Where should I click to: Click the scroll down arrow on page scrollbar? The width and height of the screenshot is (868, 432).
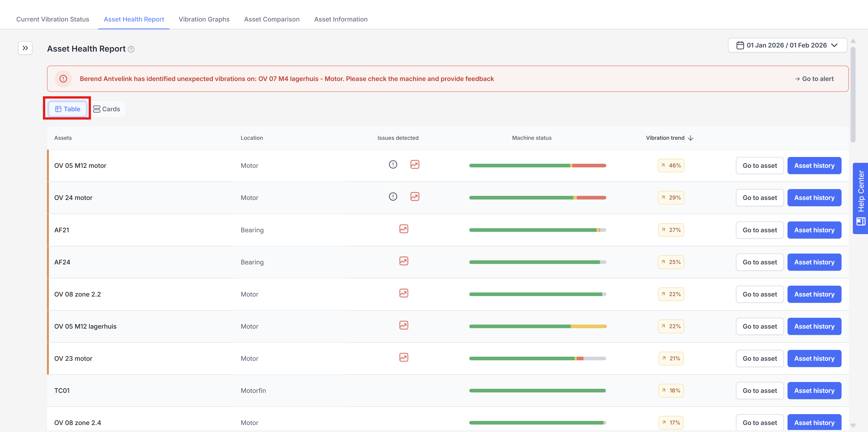point(853,426)
